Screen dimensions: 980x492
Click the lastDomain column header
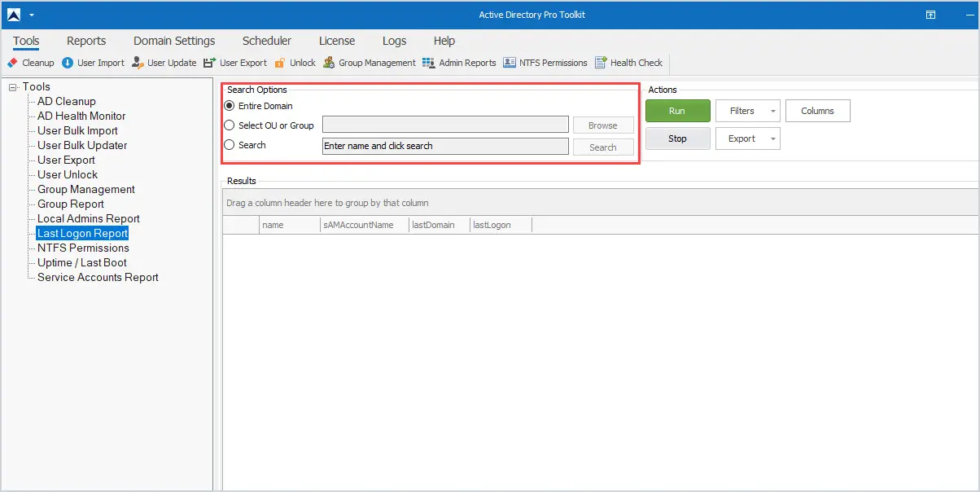440,225
